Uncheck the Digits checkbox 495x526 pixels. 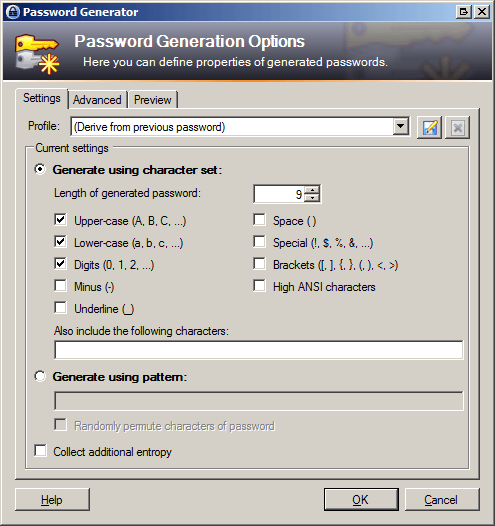pyautogui.click(x=60, y=264)
